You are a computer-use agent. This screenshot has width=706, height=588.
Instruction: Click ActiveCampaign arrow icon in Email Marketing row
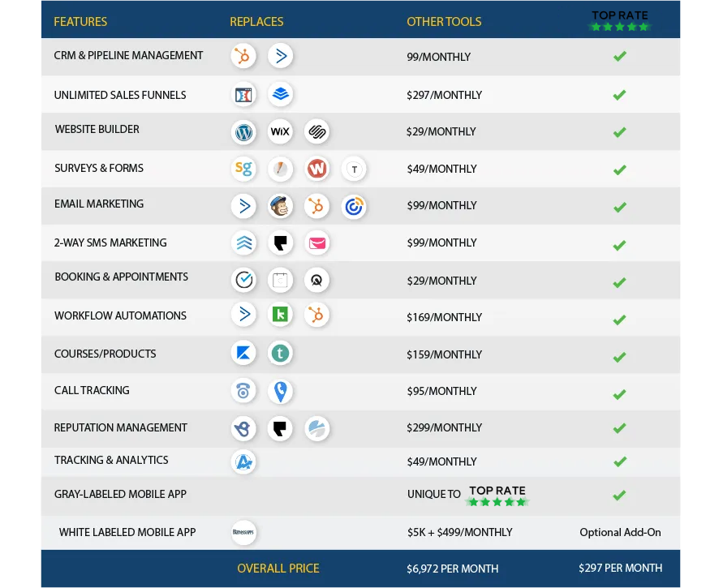pyautogui.click(x=243, y=206)
